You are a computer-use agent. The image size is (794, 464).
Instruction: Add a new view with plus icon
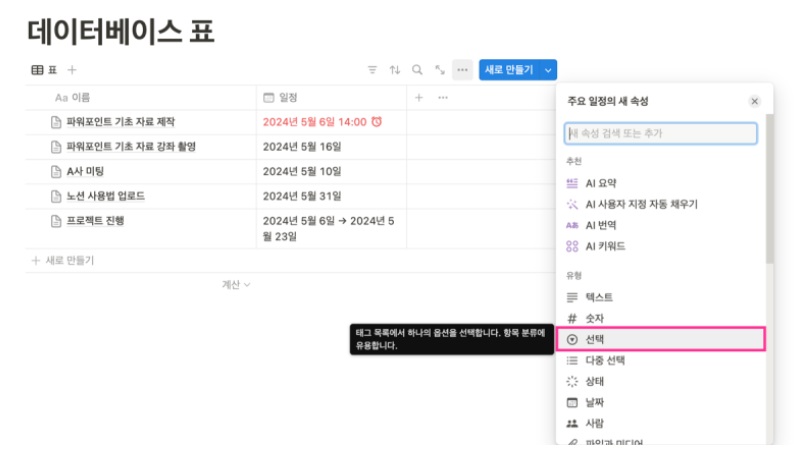pyautogui.click(x=72, y=70)
